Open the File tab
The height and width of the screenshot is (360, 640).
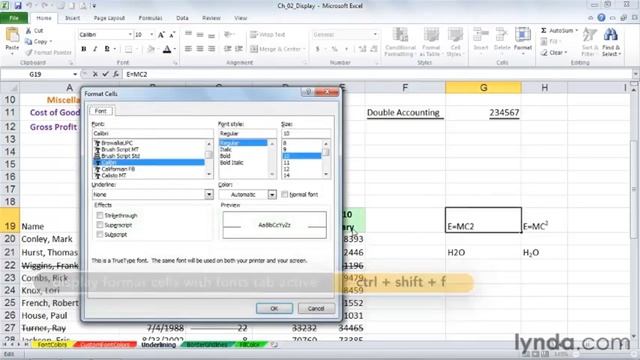[14, 18]
